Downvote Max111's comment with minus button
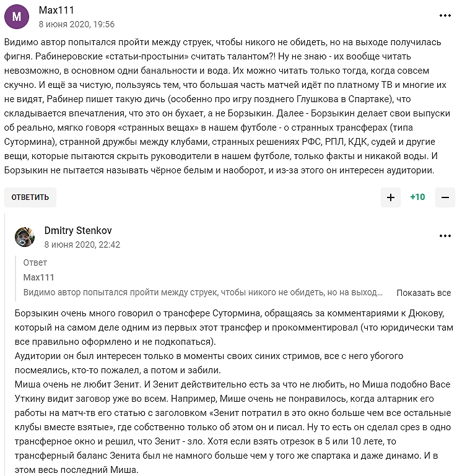 (x=445, y=197)
